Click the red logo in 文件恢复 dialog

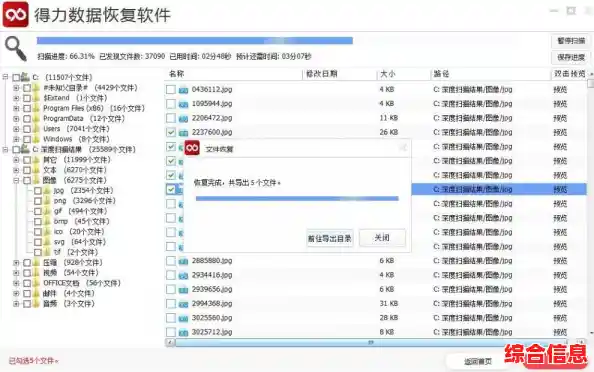[x=192, y=148]
